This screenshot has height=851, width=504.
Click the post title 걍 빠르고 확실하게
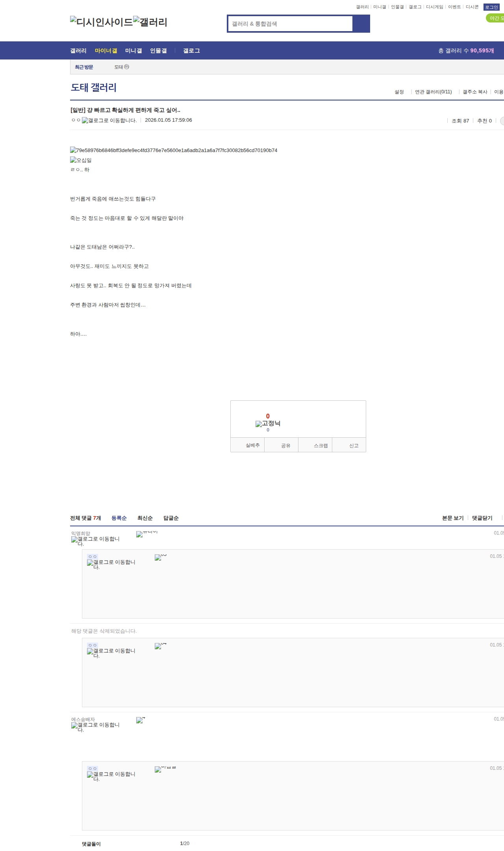point(125,110)
